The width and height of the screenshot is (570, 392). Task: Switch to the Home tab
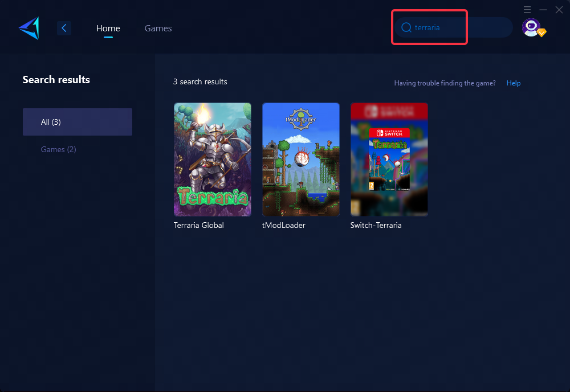pos(108,28)
